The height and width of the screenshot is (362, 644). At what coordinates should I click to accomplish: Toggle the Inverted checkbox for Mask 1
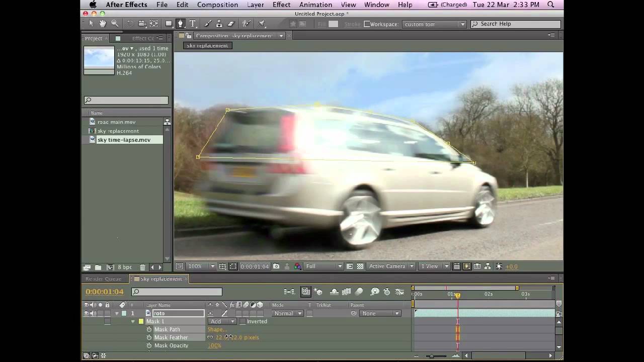[x=243, y=321]
